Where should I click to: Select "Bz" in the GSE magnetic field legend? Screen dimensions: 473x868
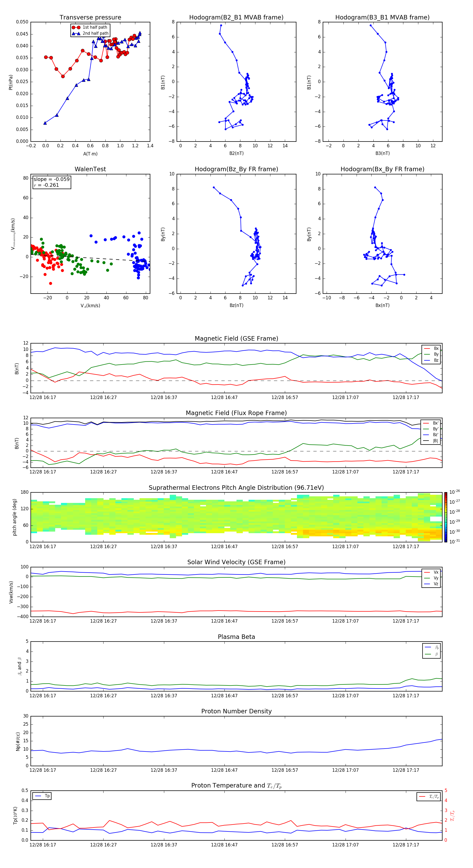pos(431,360)
